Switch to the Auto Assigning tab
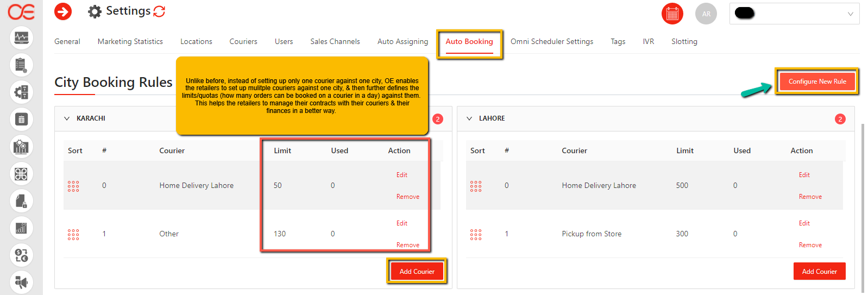This screenshot has height=295, width=868. [x=402, y=42]
